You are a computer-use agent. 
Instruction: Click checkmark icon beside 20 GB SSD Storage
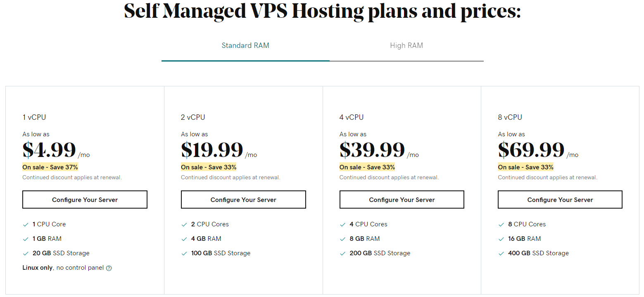(26, 254)
